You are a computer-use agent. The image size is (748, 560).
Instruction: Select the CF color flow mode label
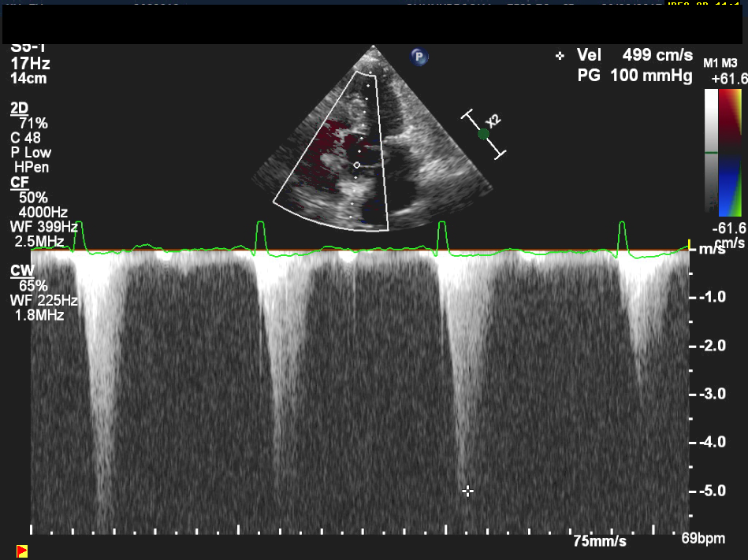click(18, 182)
